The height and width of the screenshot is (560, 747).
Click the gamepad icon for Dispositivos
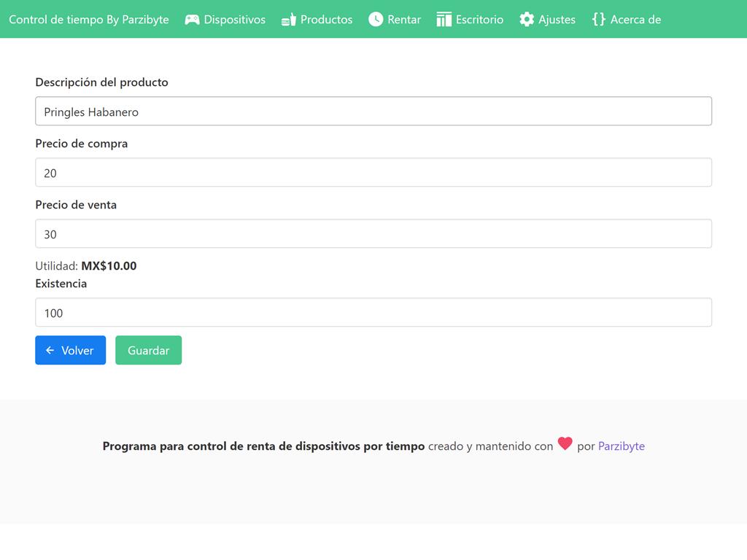[192, 20]
